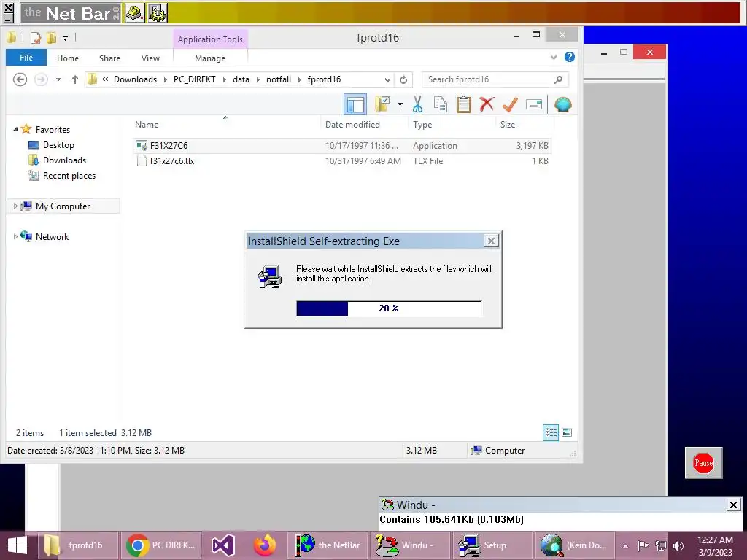
Task: Click the notfall breadcrumb segment
Action: (279, 79)
